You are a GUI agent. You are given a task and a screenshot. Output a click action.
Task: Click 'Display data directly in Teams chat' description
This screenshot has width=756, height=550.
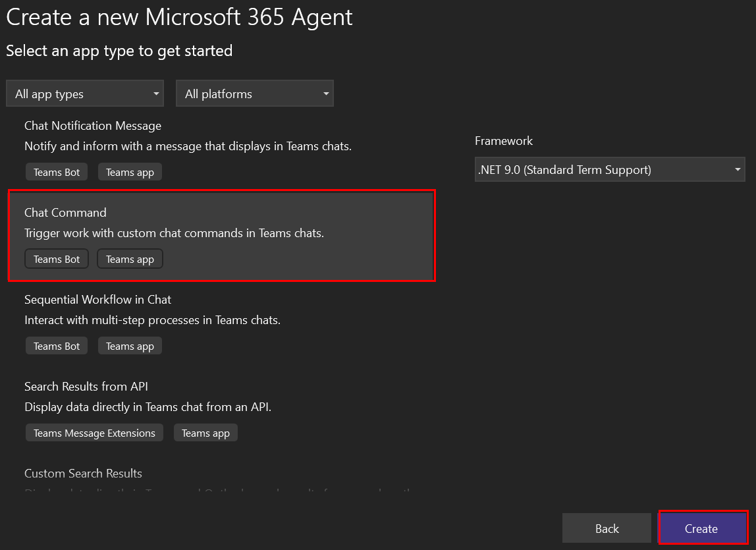[148, 406]
